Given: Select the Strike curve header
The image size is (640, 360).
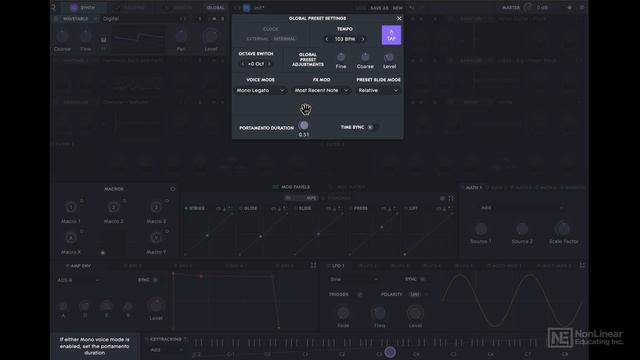Looking at the screenshot, I should (195, 208).
